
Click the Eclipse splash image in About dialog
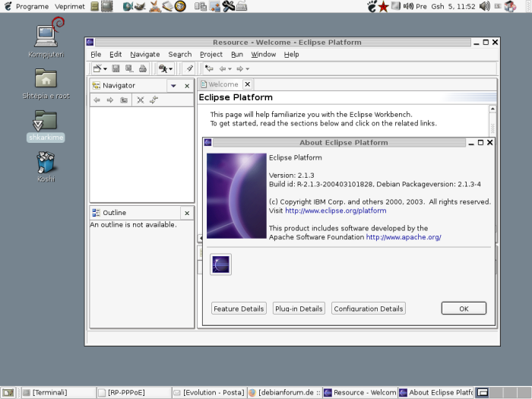pos(236,196)
